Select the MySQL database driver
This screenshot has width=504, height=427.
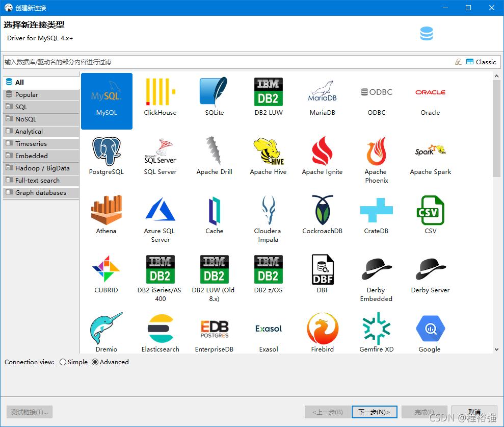[107, 101]
